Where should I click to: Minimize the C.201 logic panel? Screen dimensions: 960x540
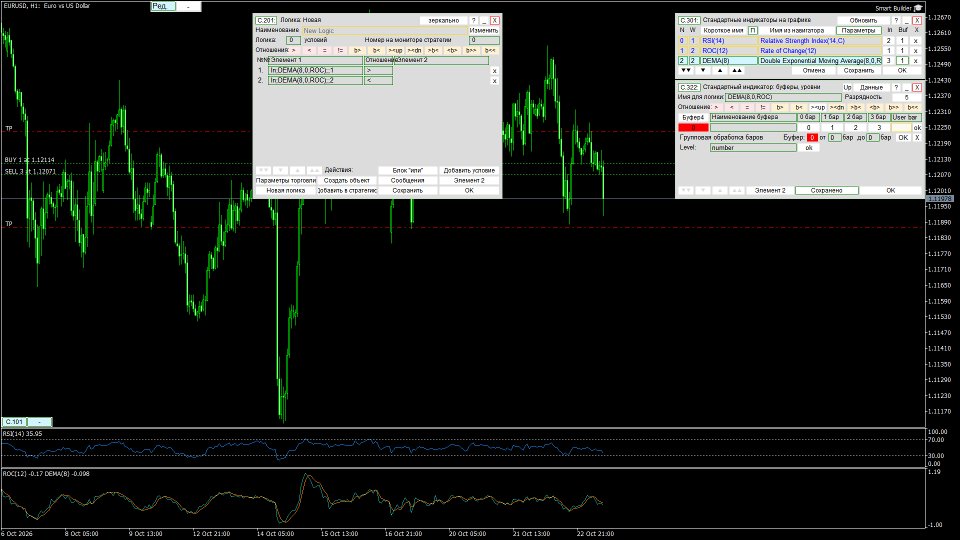484,20
